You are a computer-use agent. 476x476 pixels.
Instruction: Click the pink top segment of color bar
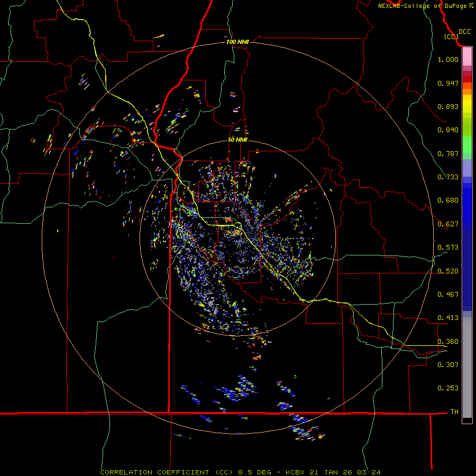click(467, 57)
